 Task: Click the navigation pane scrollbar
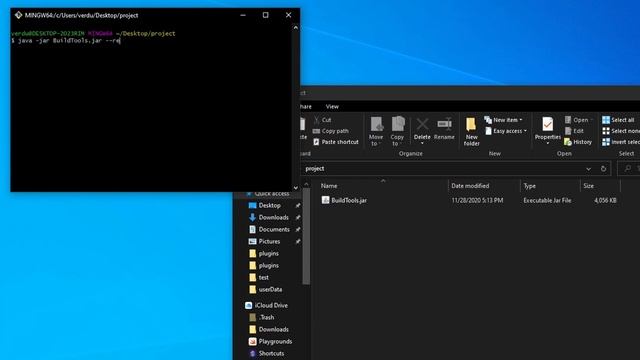306,237
